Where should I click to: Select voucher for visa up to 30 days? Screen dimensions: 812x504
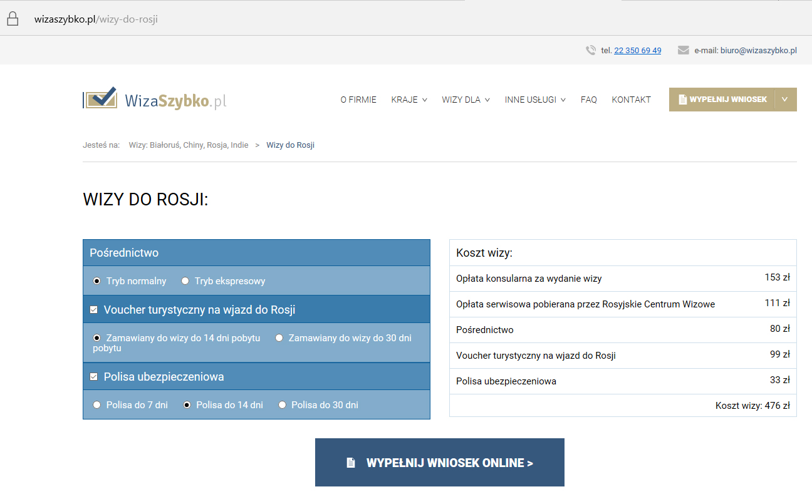click(279, 338)
